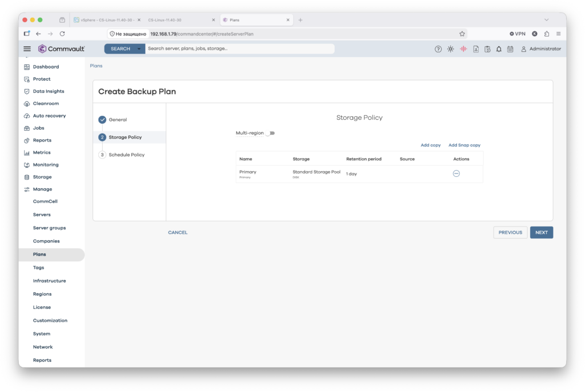
Task: Go to General wizard step
Action: tap(114, 120)
